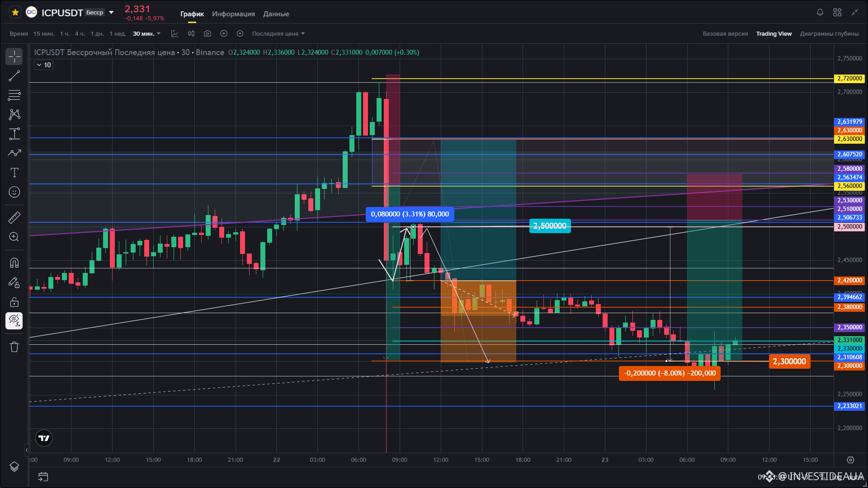Click the green 2,331000 current price label
Viewport: 868px width, 488px height.
pyautogui.click(x=849, y=340)
